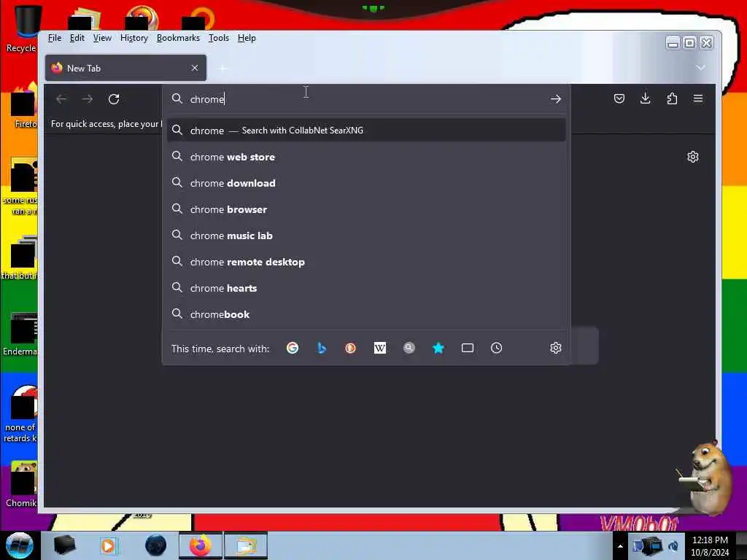The width and height of the screenshot is (747, 560).
Task: Open media player taskbar icon
Action: 108,545
